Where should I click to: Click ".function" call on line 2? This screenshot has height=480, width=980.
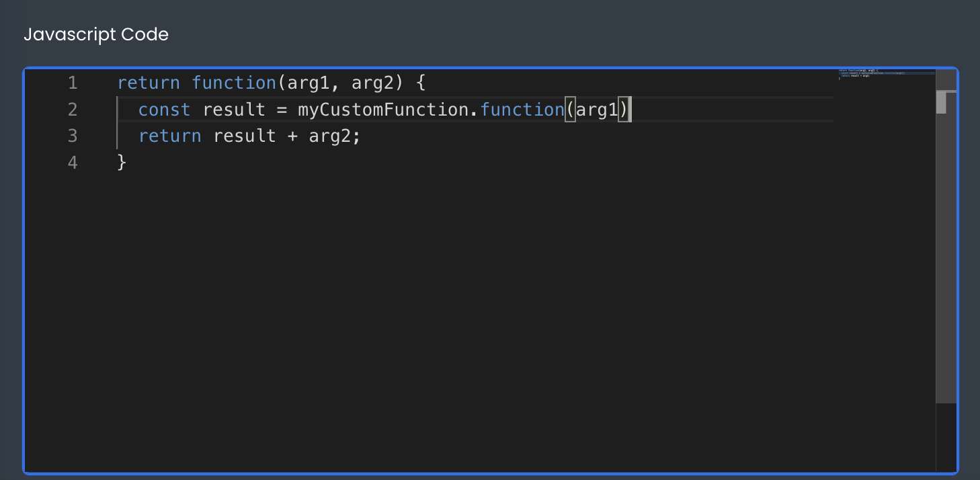pyautogui.click(x=522, y=110)
